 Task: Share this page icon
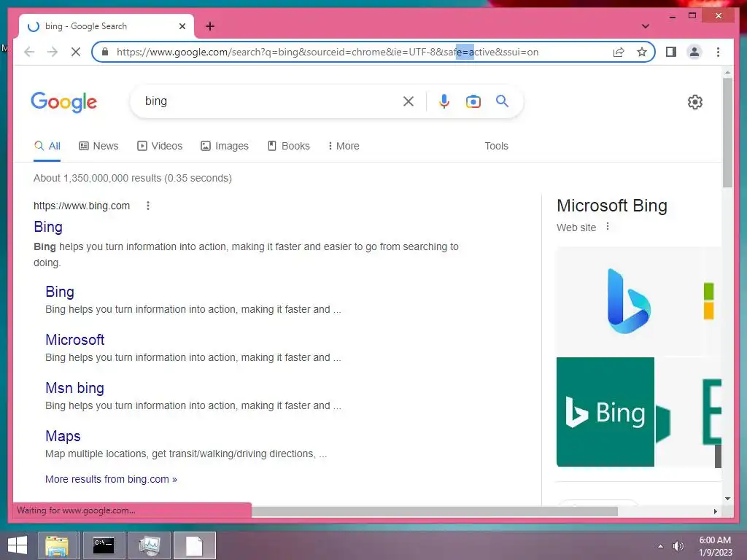click(x=619, y=52)
